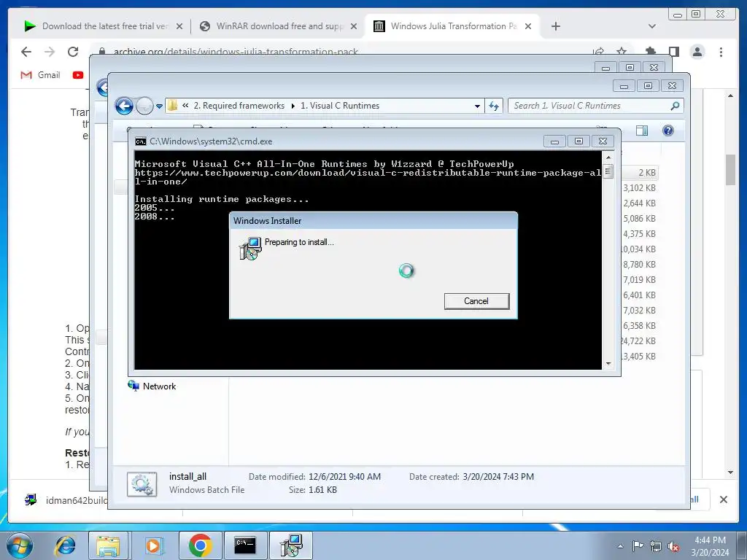Image resolution: width=747 pixels, height=560 pixels.
Task: Click the folder icon in explorer address bar
Action: 172,106
